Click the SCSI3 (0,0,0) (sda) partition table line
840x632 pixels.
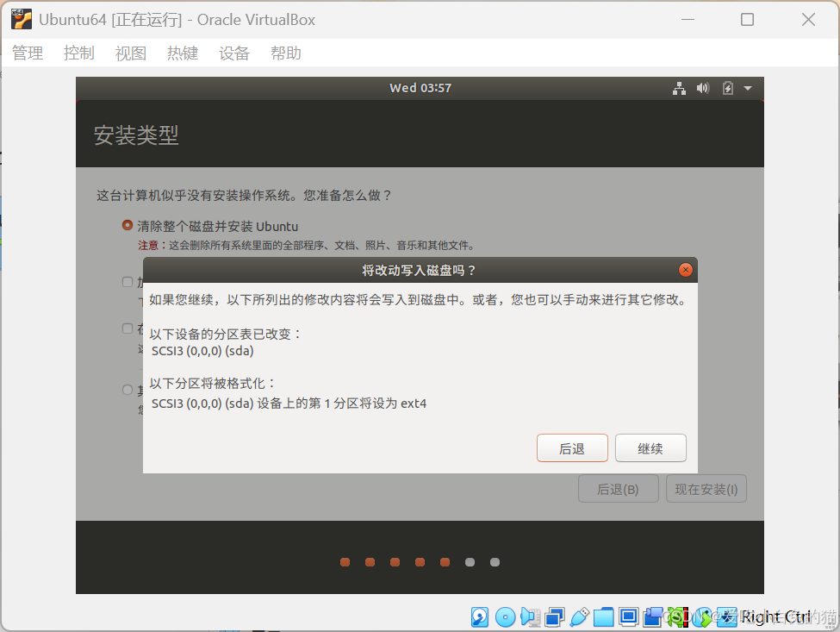(202, 351)
